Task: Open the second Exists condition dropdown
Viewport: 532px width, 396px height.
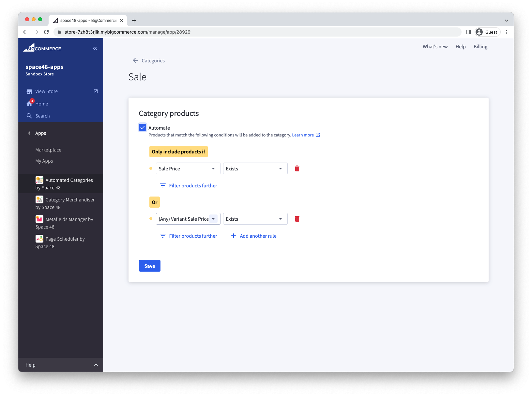Action: point(255,219)
